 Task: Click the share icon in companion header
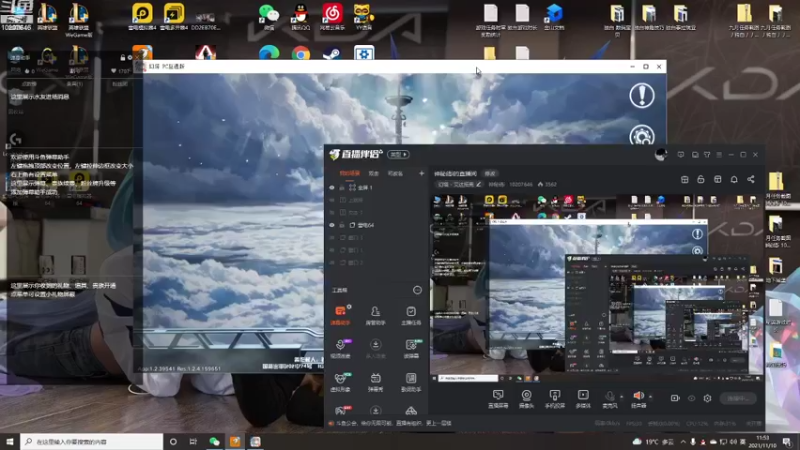tap(751, 179)
